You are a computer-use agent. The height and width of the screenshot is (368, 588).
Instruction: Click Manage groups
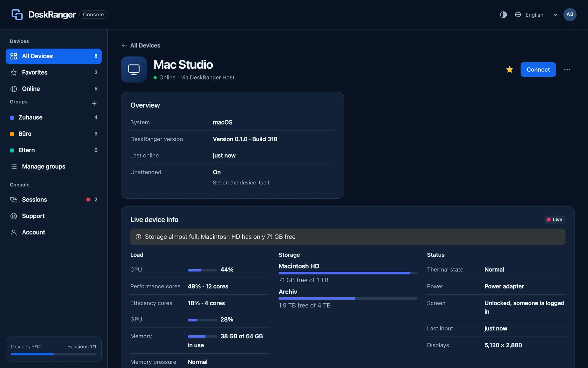[54, 166]
